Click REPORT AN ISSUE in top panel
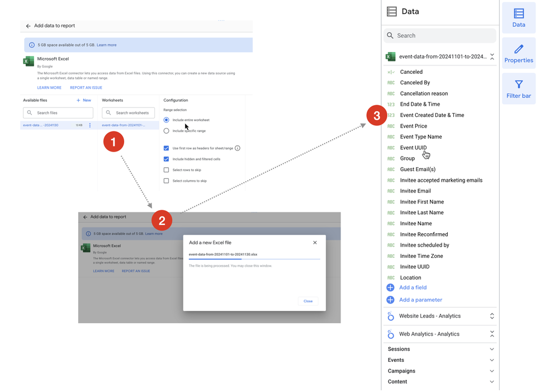Screen dimensions: 559x392 pos(86,88)
